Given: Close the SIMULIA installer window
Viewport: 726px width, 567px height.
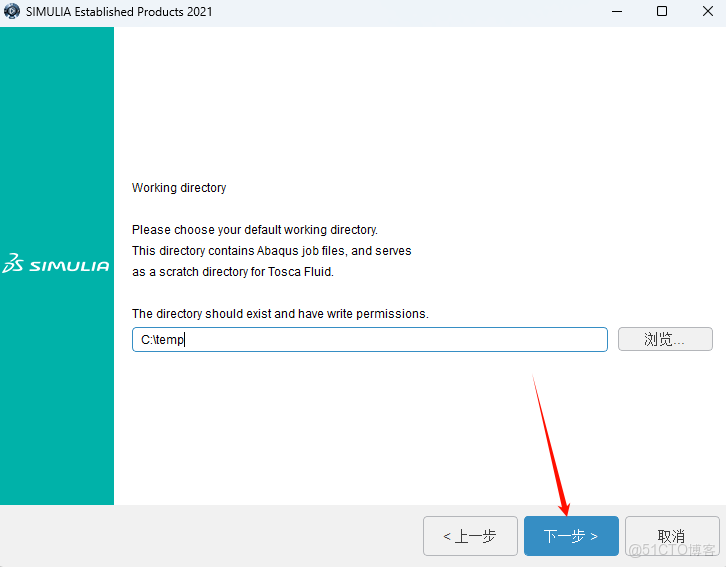Looking at the screenshot, I should click(707, 12).
